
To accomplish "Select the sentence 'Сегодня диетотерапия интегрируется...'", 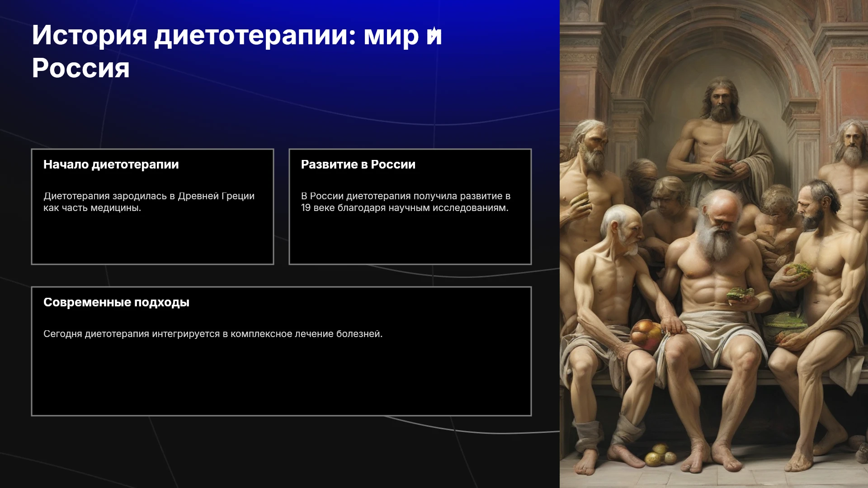I will point(213,334).
